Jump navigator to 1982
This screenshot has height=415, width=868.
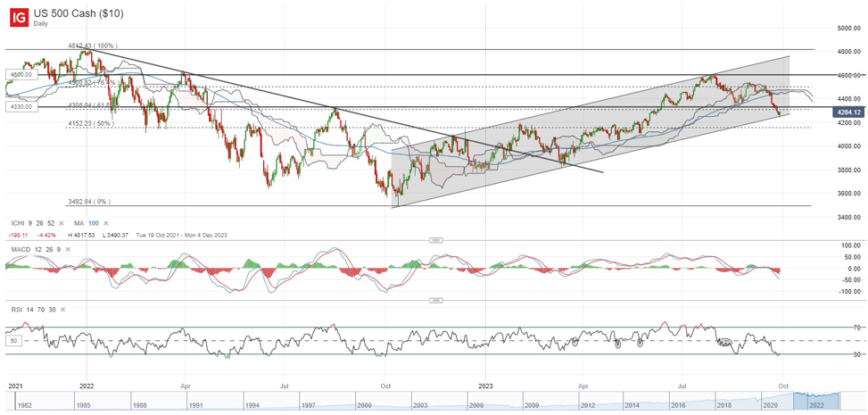pos(26,404)
